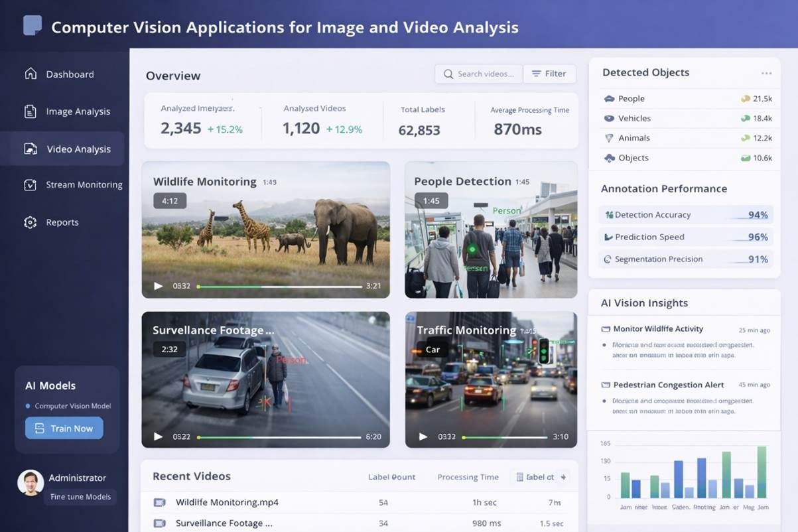Click the app logo in the header
This screenshot has width=798, height=532.
33,26
